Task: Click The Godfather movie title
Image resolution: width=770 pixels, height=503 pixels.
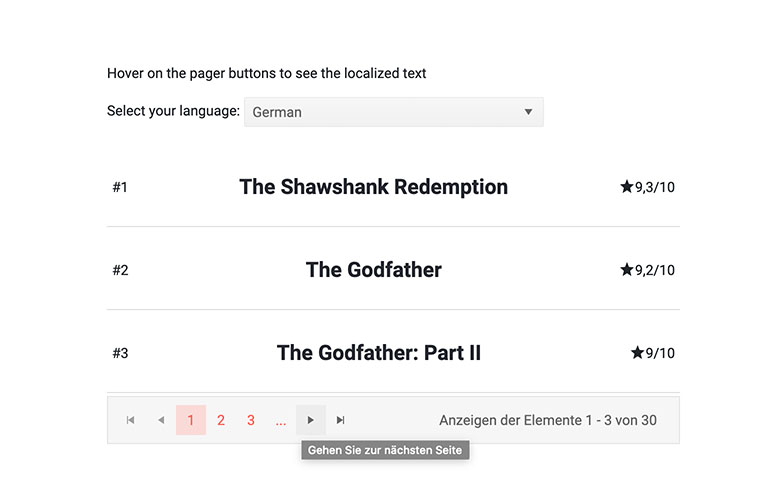Action: pos(373,270)
